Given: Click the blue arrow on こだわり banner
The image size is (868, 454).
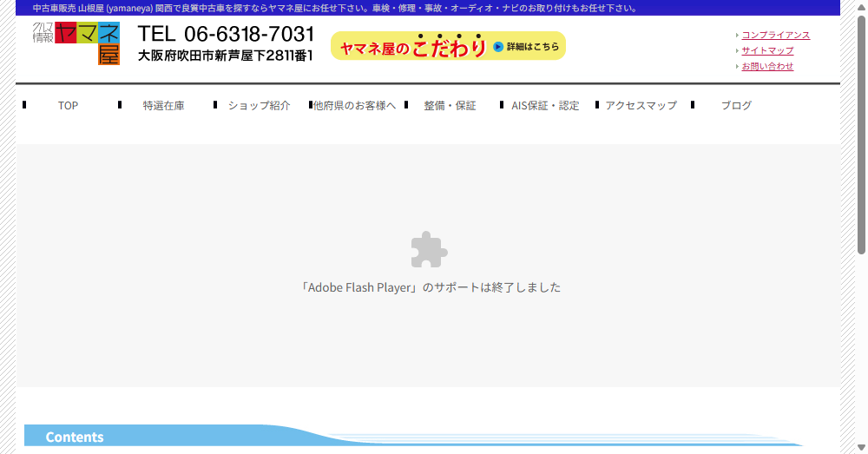Looking at the screenshot, I should (498, 47).
